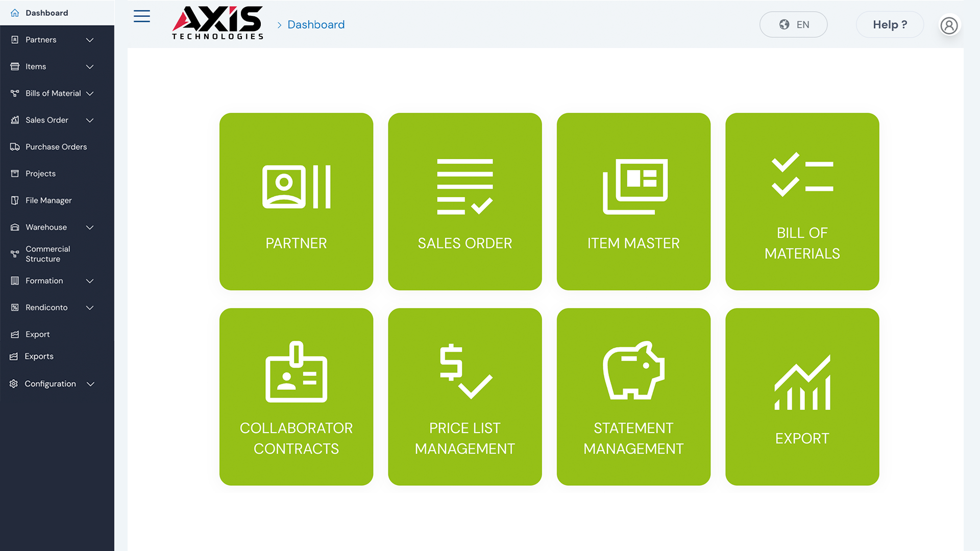Viewport: 980px width, 551px height.
Task: Go to File Manager in the sidebar
Action: 48,201
